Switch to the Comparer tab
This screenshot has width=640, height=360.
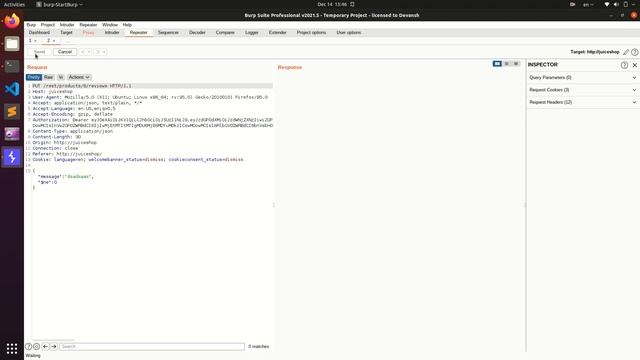pyautogui.click(x=225, y=32)
